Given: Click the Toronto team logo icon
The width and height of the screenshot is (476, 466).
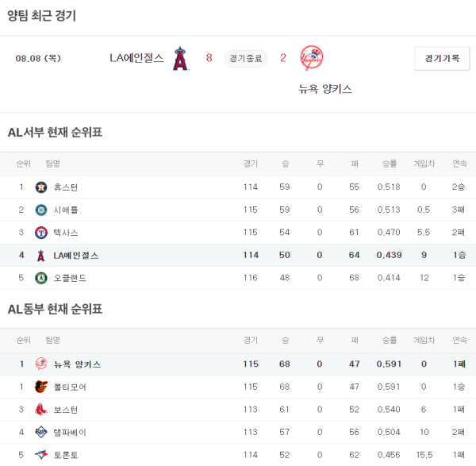Looking at the screenshot, I should pos(41,455).
